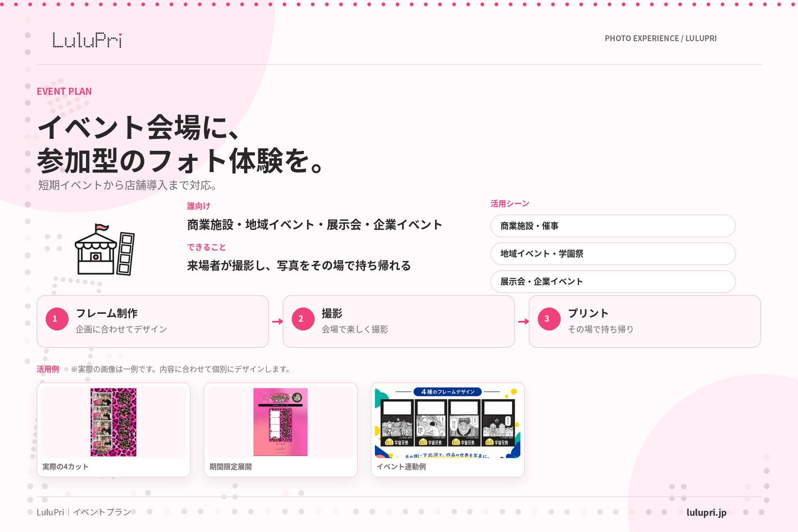The width and height of the screenshot is (798, 532).
Task: Click the プリント step card title
Action: 588,313
